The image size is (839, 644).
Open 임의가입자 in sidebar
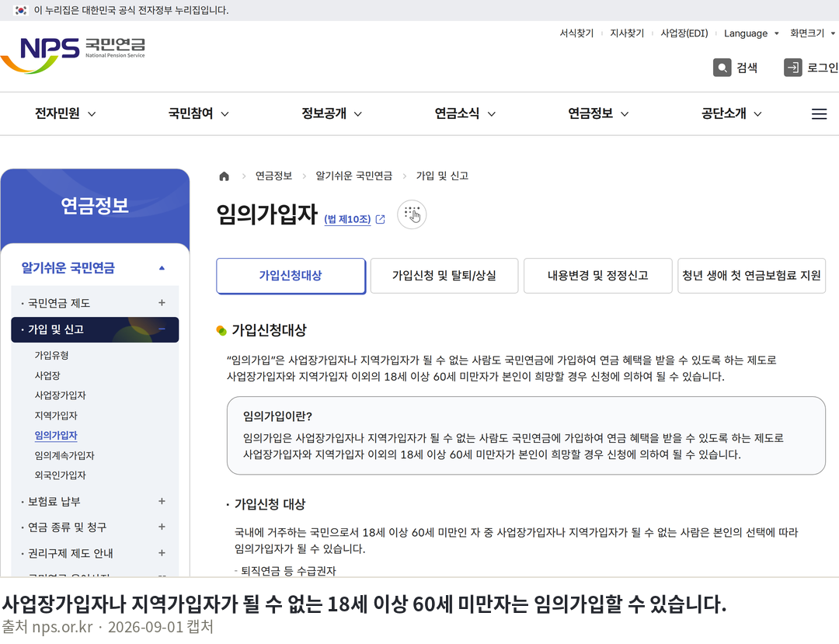coord(56,435)
